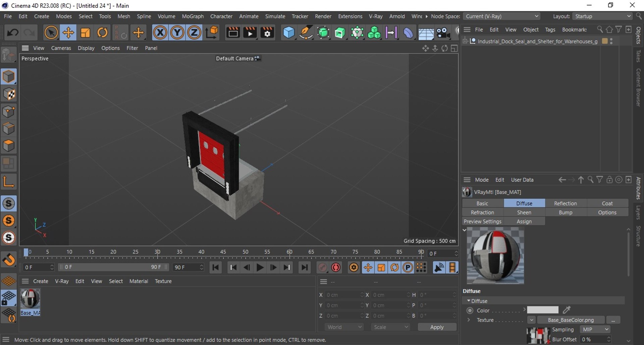Activate the Rotate tool
The width and height of the screenshot is (644, 345).
(x=103, y=33)
